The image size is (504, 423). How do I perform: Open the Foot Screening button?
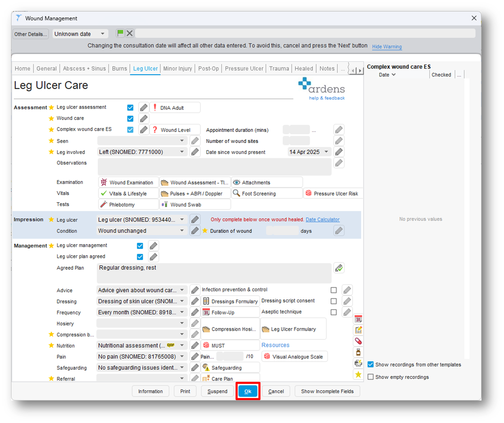267,193
